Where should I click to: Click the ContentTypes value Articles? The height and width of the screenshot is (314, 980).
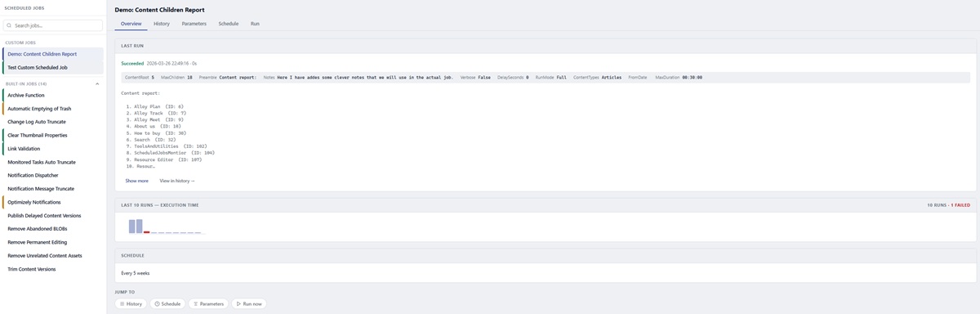pyautogui.click(x=612, y=78)
